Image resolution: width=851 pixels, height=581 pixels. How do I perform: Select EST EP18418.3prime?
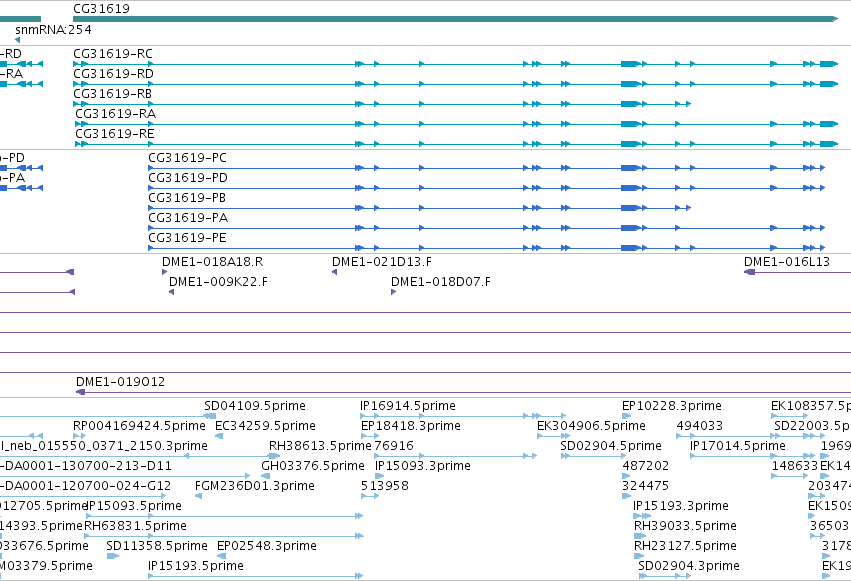coord(410,426)
